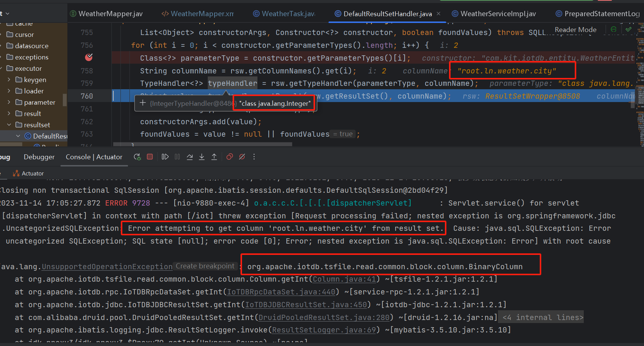Switch to the WeatherMapper.java tab
The image size is (644, 346).
pyautogui.click(x=107, y=14)
